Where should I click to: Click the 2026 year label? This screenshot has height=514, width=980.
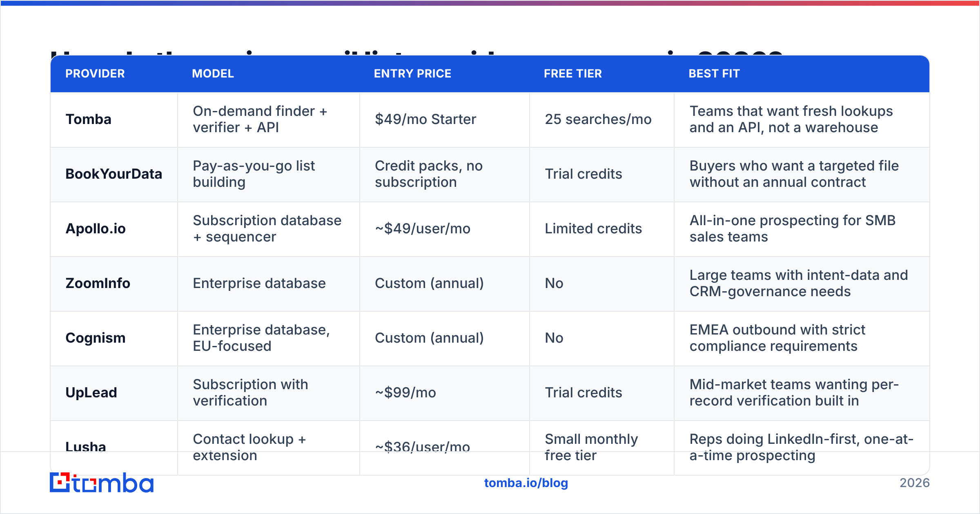point(915,483)
